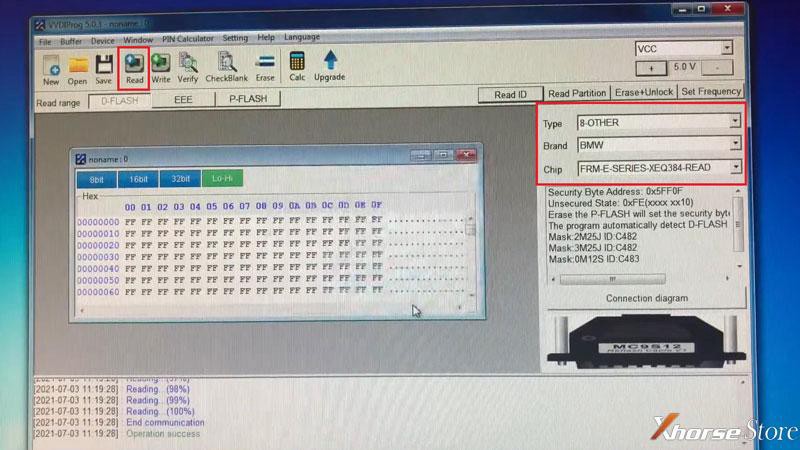Close the noname:0 buffer window
Screen dimensions: 800x450
(466, 155)
